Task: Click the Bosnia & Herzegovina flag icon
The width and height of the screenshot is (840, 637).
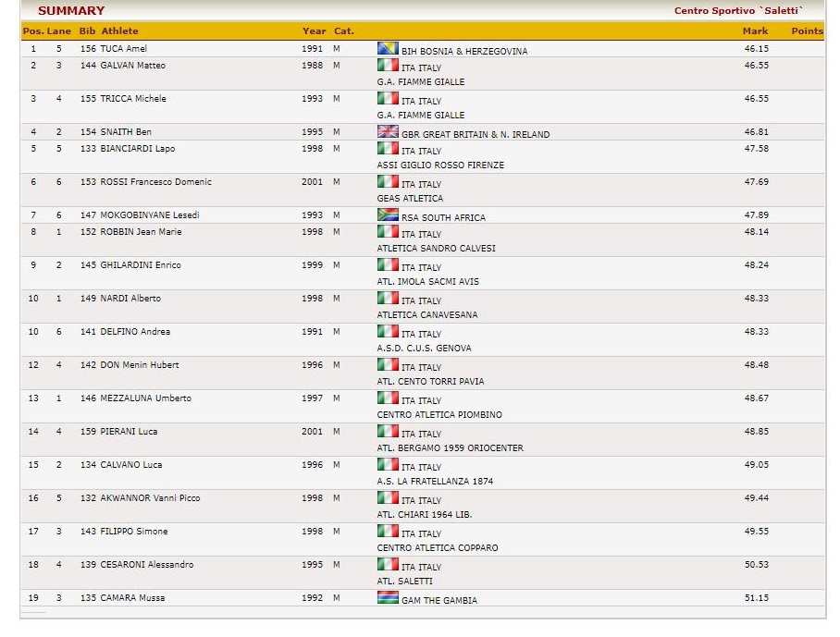Action: 388,49
